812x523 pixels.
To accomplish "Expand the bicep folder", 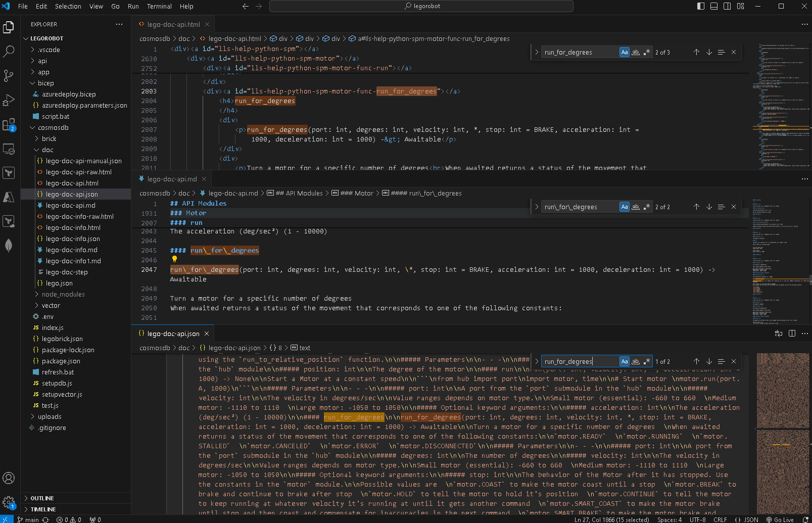I will (x=76, y=83).
